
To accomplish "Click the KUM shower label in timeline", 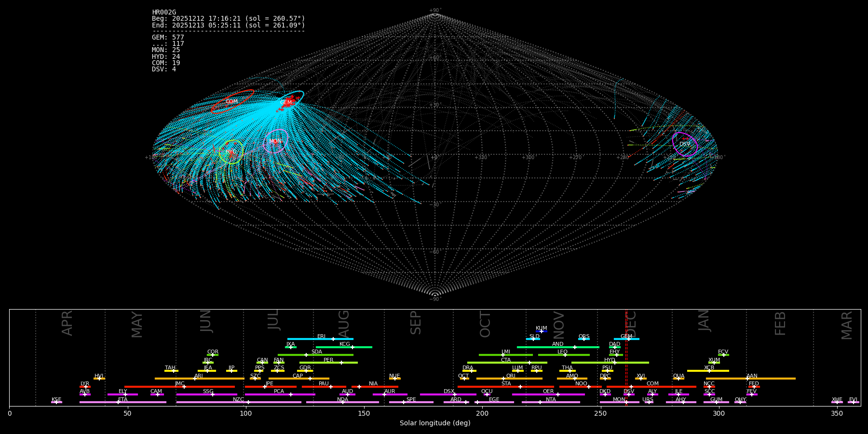I will [x=542, y=328].
